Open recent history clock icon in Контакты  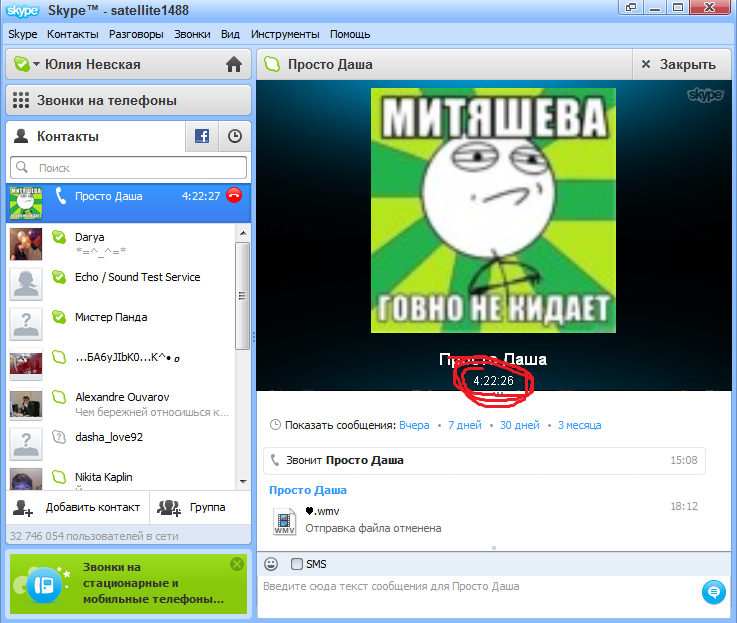[235, 136]
